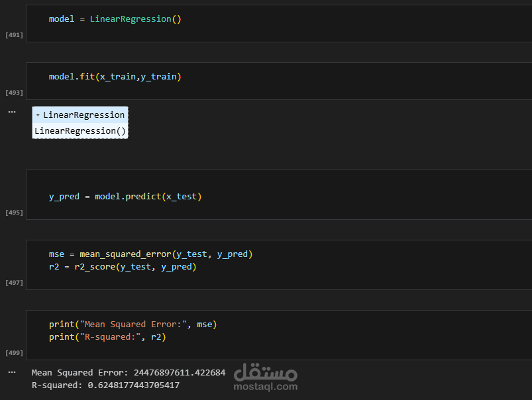Click the mse = mean_squared_error line
Image resolution: width=532 pixels, height=400 pixels.
[150, 254]
